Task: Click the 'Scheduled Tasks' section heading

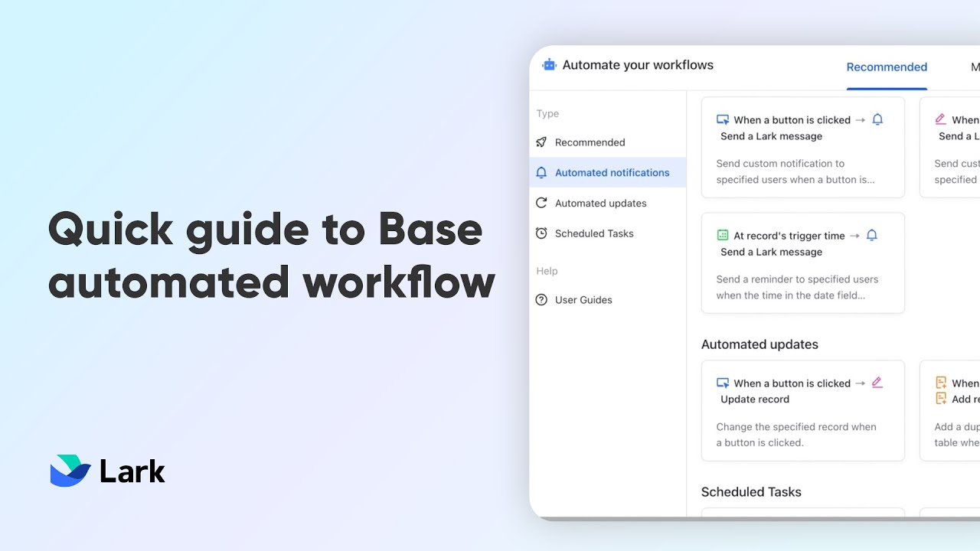Action: [751, 492]
